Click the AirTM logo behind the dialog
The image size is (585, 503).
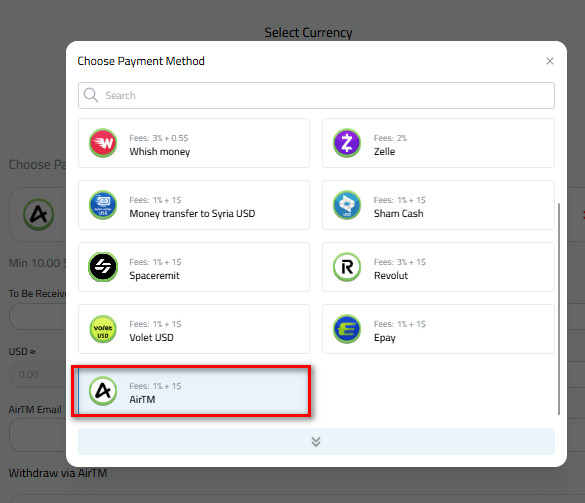(x=38, y=215)
